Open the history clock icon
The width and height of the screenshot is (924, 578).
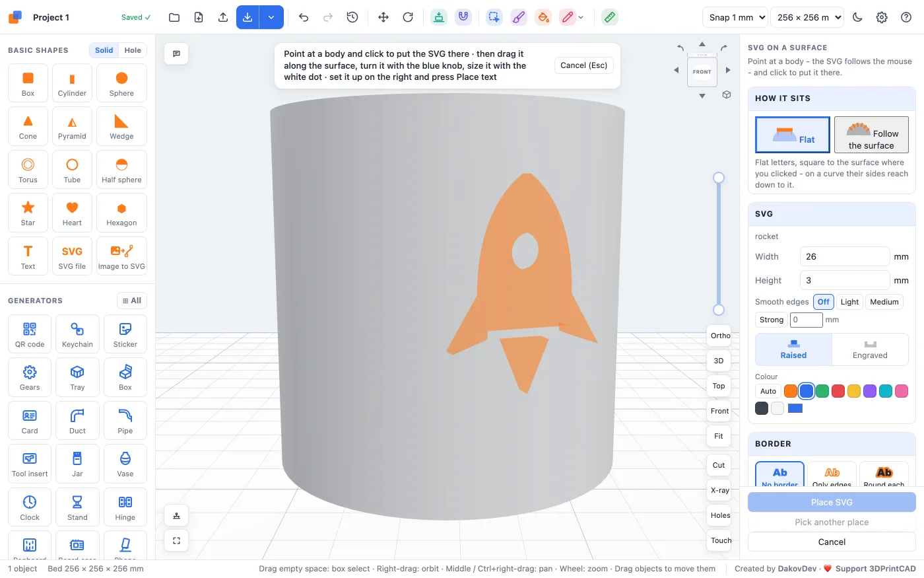coord(352,17)
